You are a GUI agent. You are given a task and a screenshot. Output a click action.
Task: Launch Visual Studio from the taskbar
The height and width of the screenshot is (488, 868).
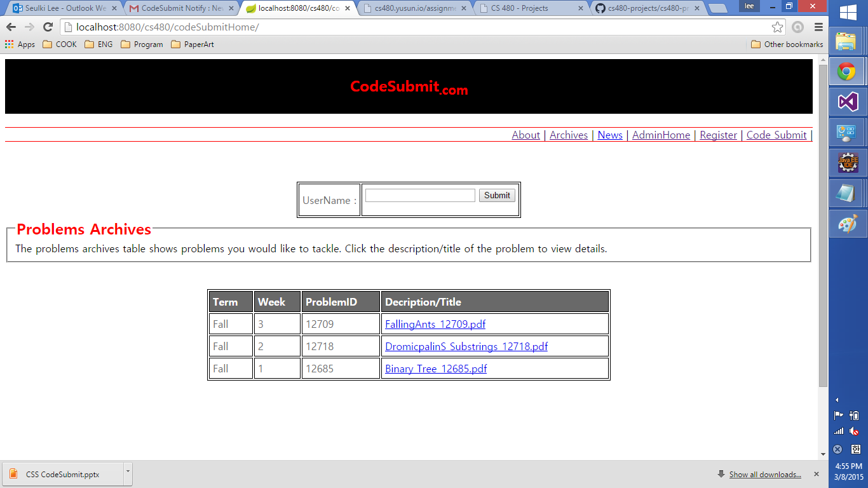tap(848, 102)
